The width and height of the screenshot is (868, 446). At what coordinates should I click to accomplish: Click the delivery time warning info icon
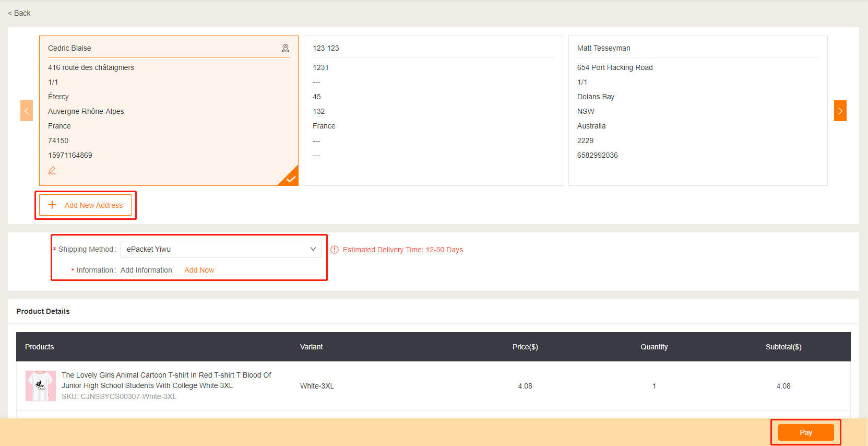[335, 250]
